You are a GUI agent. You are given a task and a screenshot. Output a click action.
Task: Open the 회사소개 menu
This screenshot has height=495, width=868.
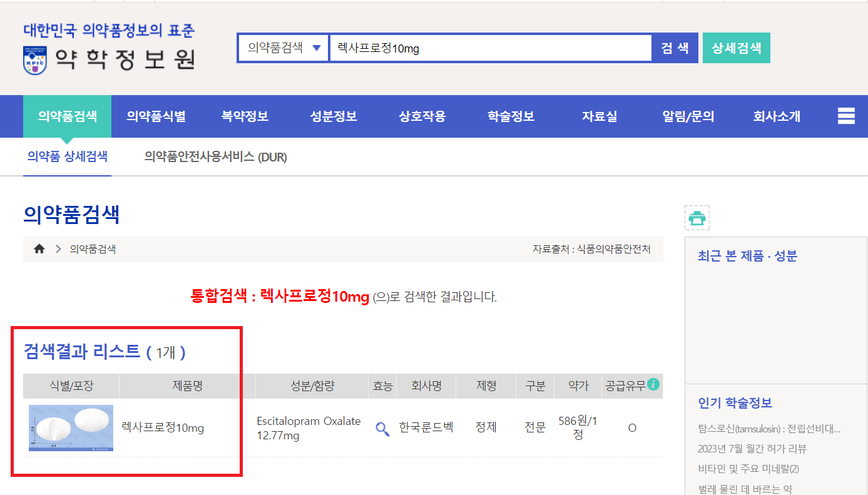click(777, 116)
